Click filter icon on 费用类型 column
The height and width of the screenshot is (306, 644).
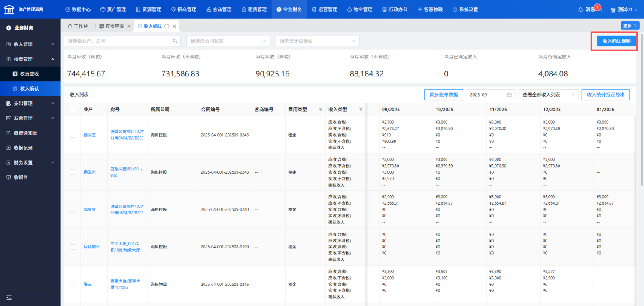tap(320, 110)
